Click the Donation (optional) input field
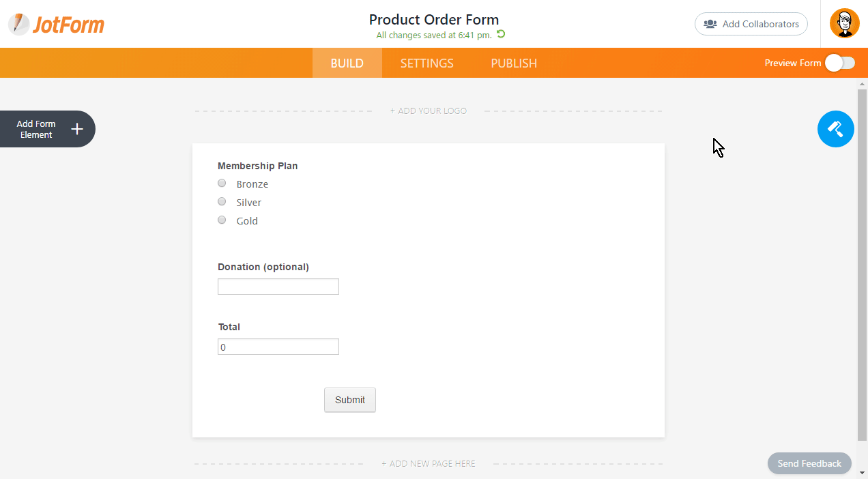 pyautogui.click(x=278, y=287)
